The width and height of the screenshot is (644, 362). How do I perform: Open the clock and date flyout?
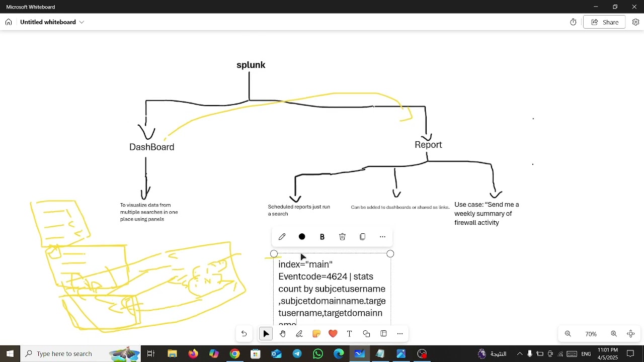click(608, 354)
